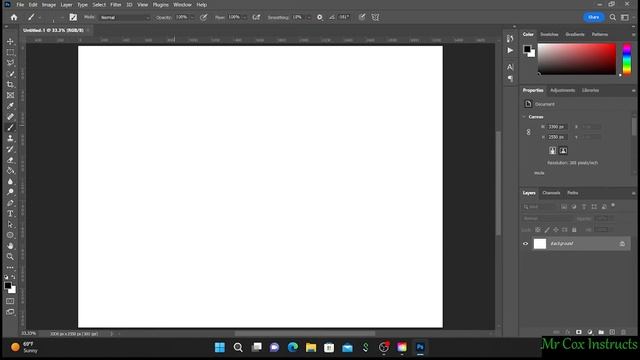The height and width of the screenshot is (360, 640).
Task: Open the History panel icon
Action: point(510,39)
